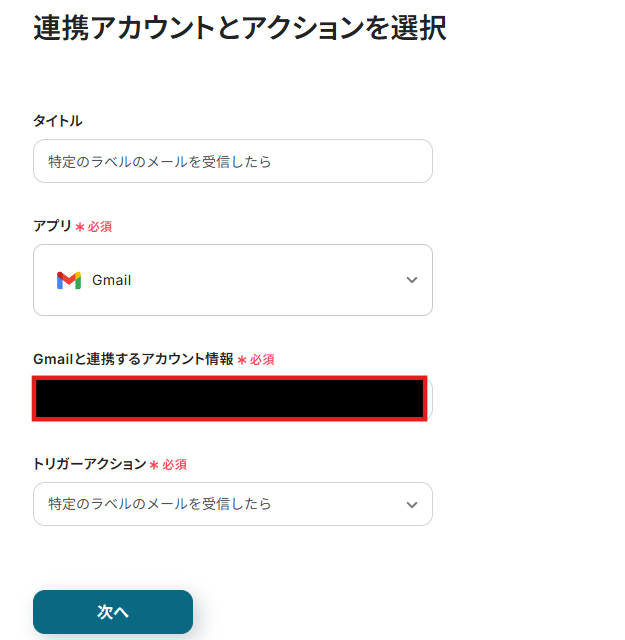625x640 pixels.
Task: Click the selected trigger action text
Action: click(160, 504)
